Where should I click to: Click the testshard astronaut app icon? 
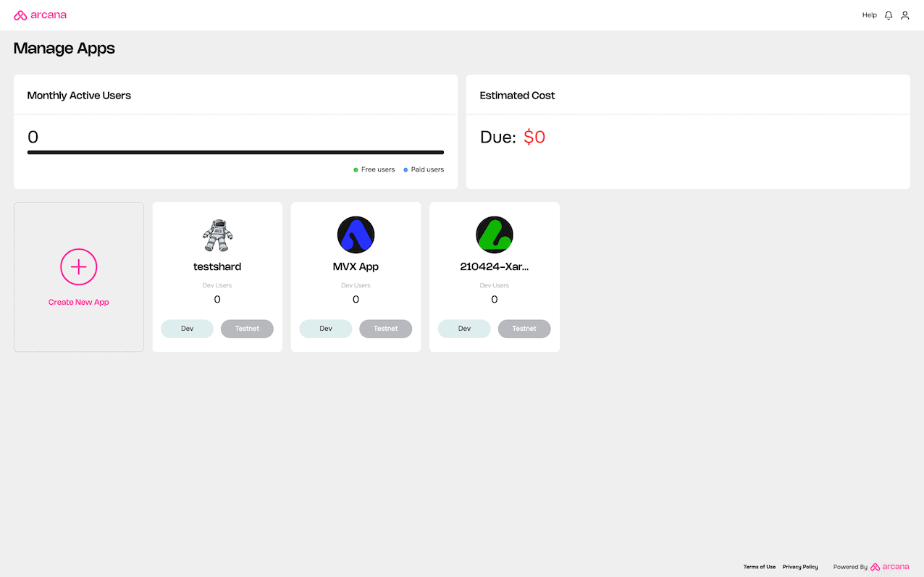[x=217, y=235]
